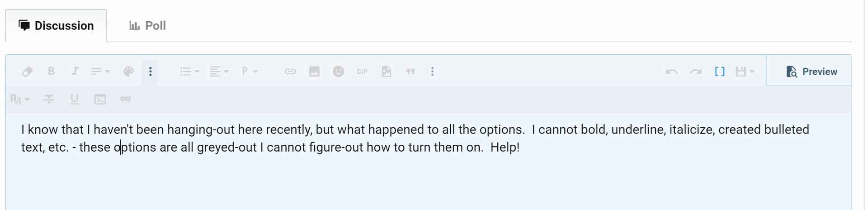
Task: Click the Preview button
Action: coord(811,72)
